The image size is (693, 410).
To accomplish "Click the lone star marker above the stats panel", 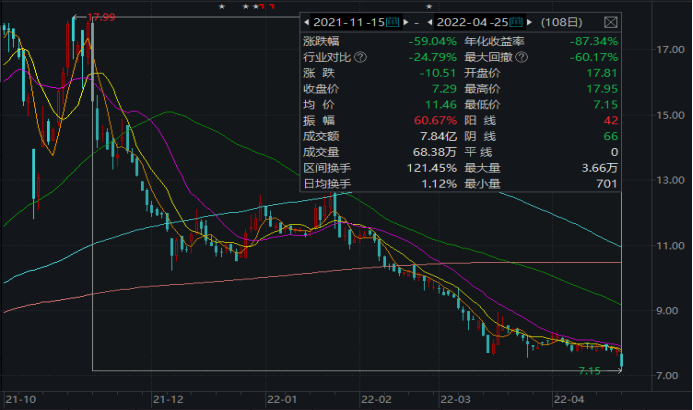I will coord(429,7).
